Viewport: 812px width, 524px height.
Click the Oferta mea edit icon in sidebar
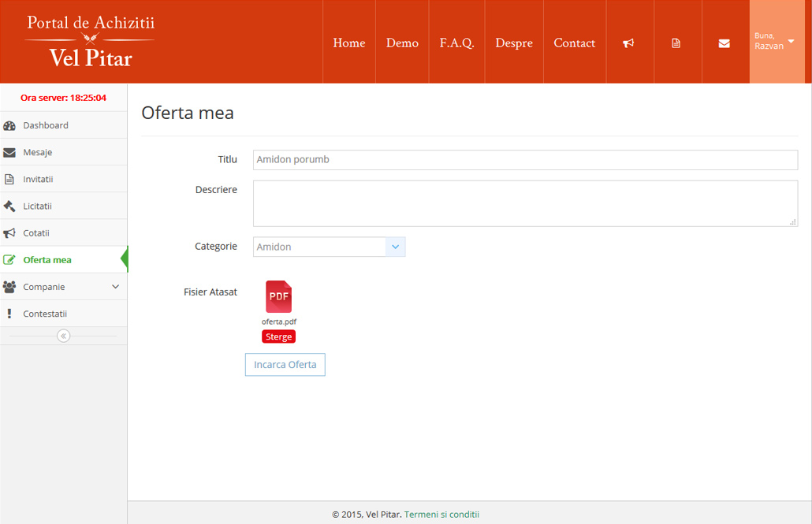9,260
